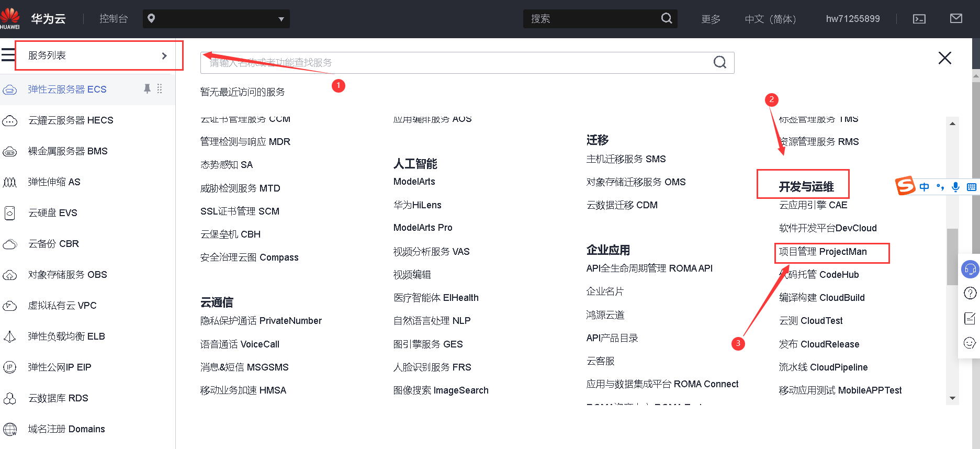
Task: Focus the service name search field
Action: (467, 63)
